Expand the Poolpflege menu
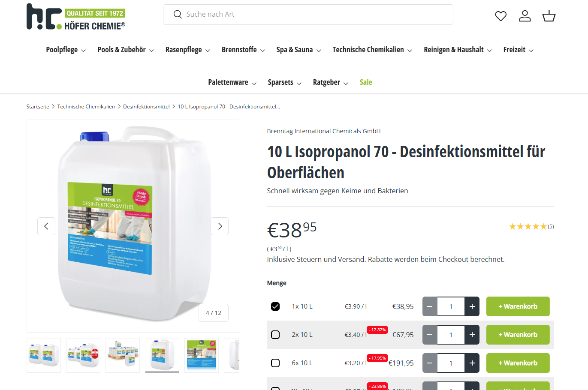This screenshot has width=588, height=390. (66, 50)
